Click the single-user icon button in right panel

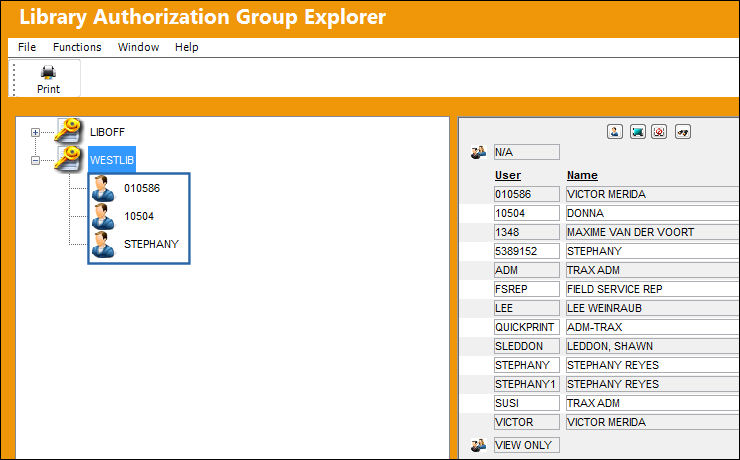click(614, 132)
